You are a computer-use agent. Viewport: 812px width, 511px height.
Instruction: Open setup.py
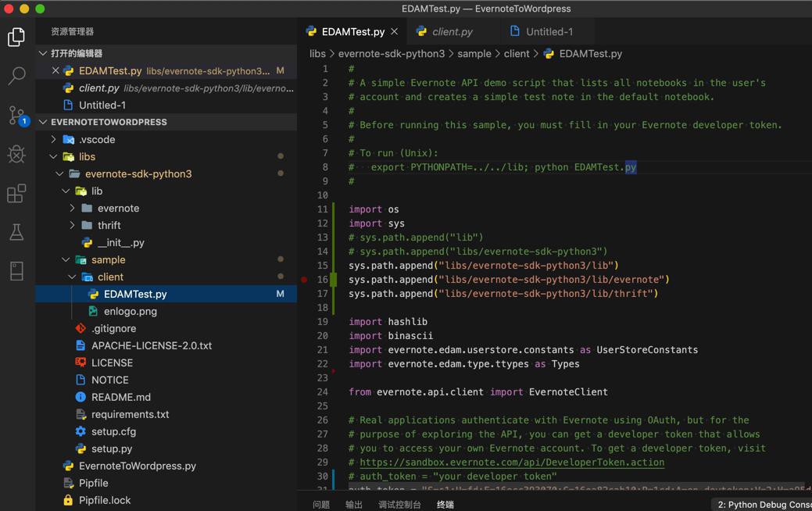166,448
